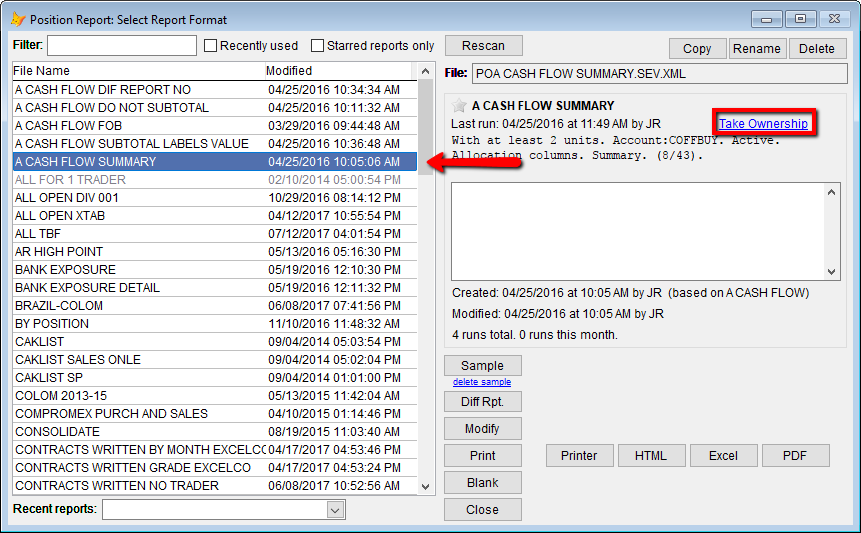861x533 pixels.
Task: Click the Diff Rpt. button
Action: tap(483, 402)
